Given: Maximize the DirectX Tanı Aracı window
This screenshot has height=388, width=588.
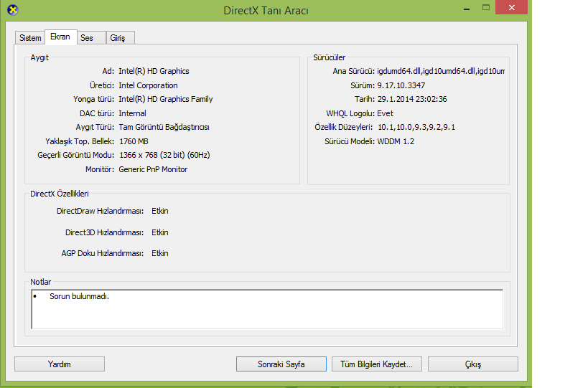Looking at the screenshot, I should coord(486,7).
